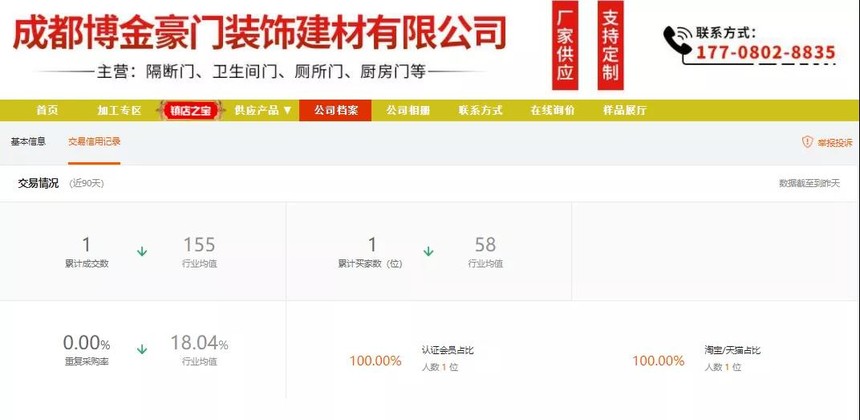Select the 公司档案 navigation tab
The width and height of the screenshot is (860, 420).
point(335,110)
